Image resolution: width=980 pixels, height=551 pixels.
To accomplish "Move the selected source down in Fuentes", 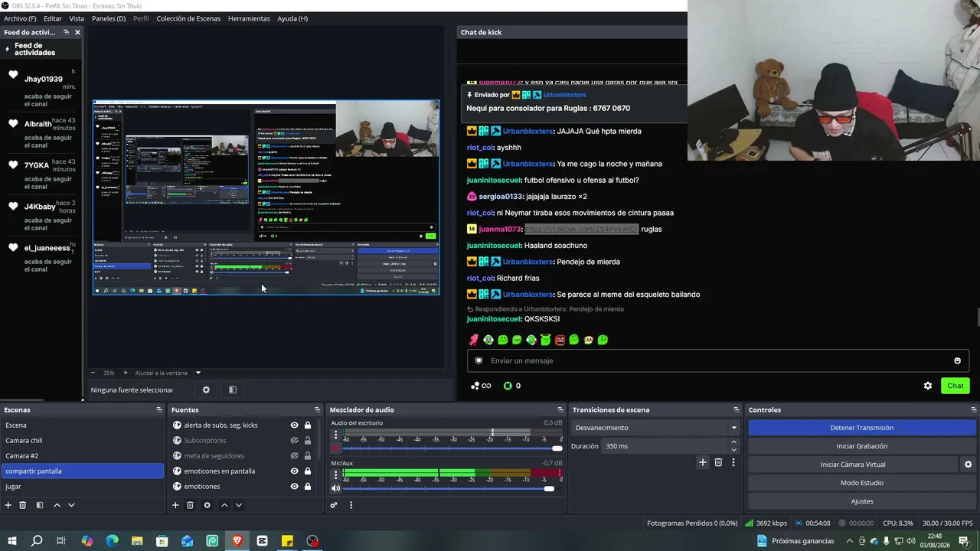I will click(x=239, y=505).
